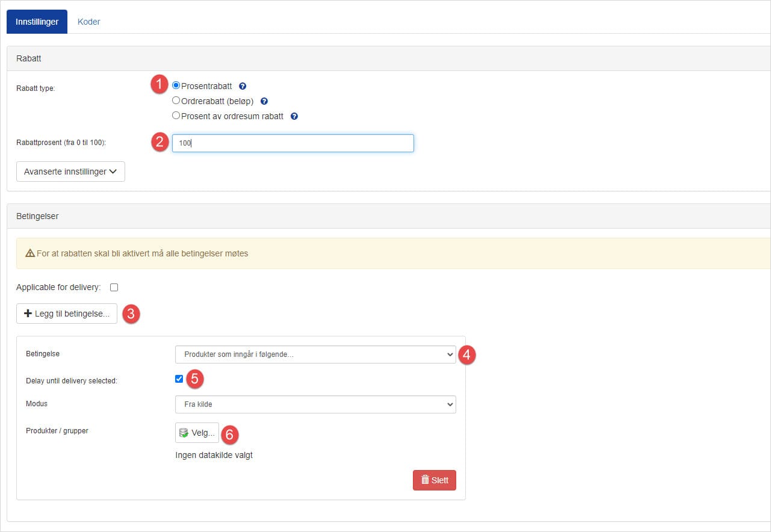Image resolution: width=771 pixels, height=532 pixels.
Task: Choose the Ordrerabatt (beløp) radio option
Action: (x=176, y=101)
